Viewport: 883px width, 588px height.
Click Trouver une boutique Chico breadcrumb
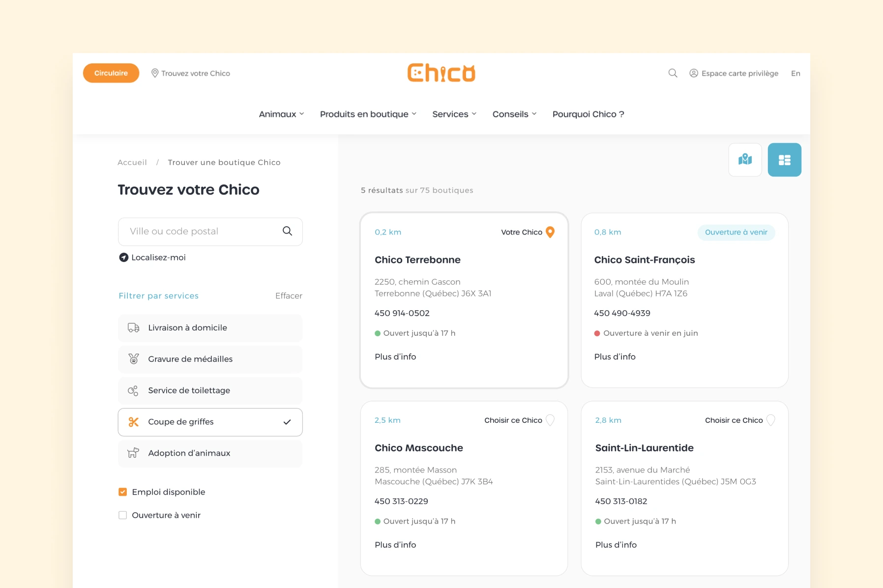224,163
